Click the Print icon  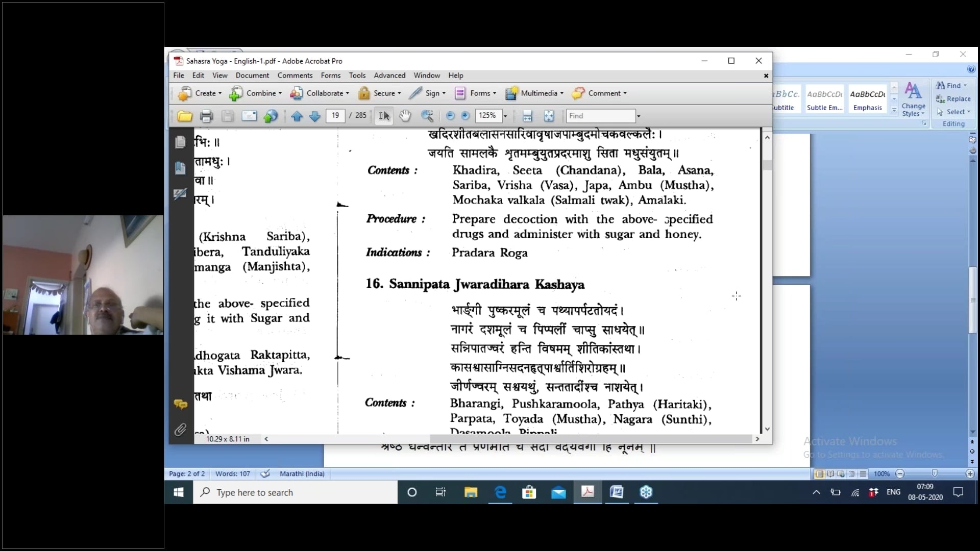[206, 116]
